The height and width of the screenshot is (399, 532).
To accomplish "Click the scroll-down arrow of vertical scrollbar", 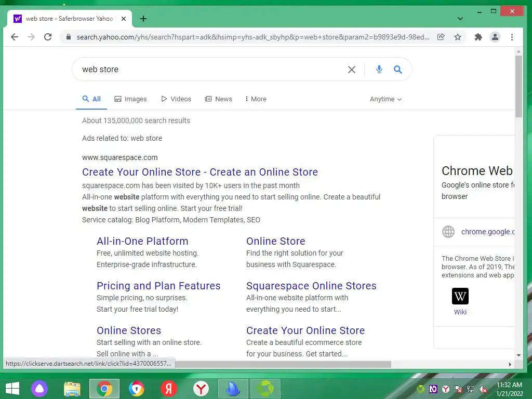I will coord(518,355).
